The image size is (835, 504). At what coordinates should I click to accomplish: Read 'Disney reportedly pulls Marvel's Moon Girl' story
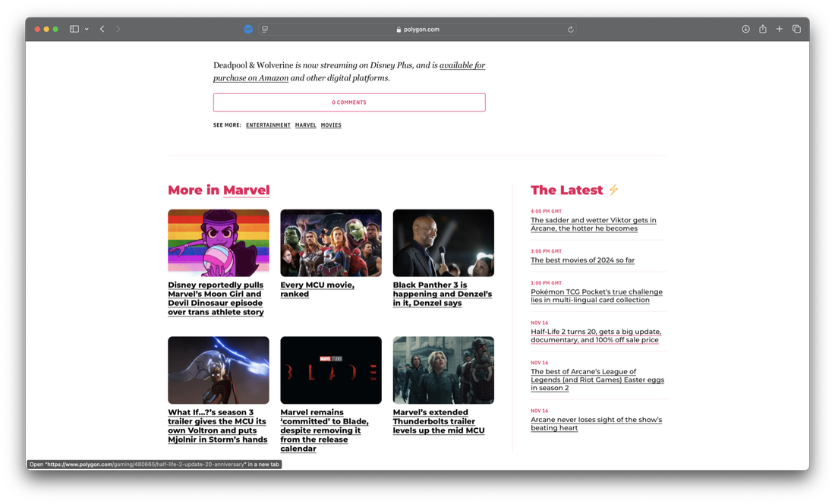click(x=216, y=298)
